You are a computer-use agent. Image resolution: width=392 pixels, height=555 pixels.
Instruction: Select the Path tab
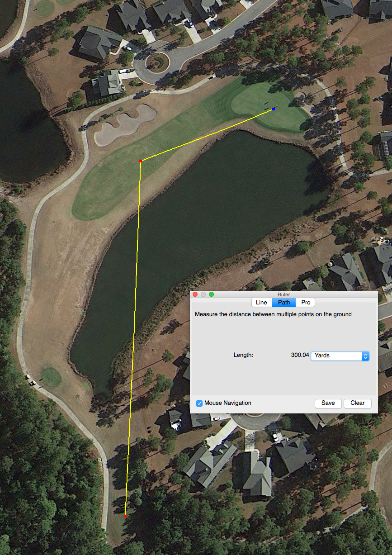[x=284, y=303]
